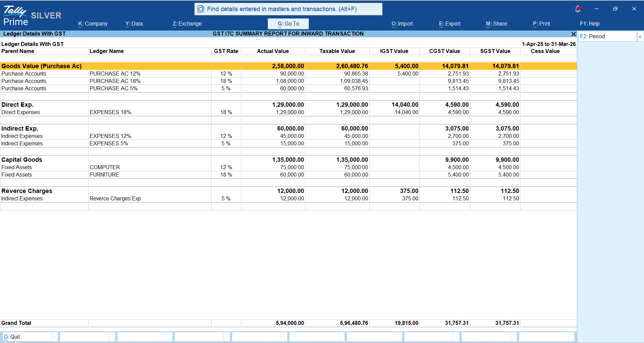Open the notifications bell icon
Viewport: 644px width, 343px height.
(578, 9)
